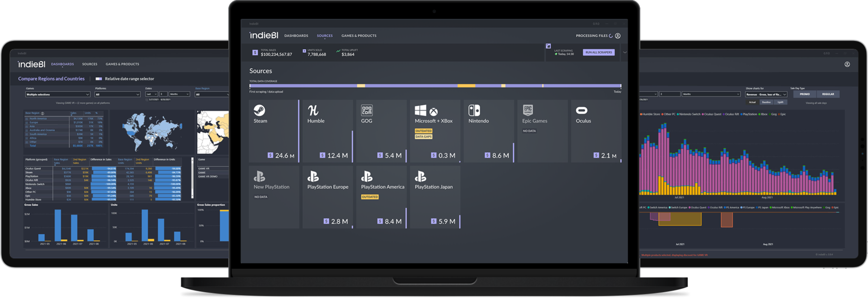This screenshot has width=868, height=298.
Task: Switch to the Games & Products tab
Action: point(359,36)
